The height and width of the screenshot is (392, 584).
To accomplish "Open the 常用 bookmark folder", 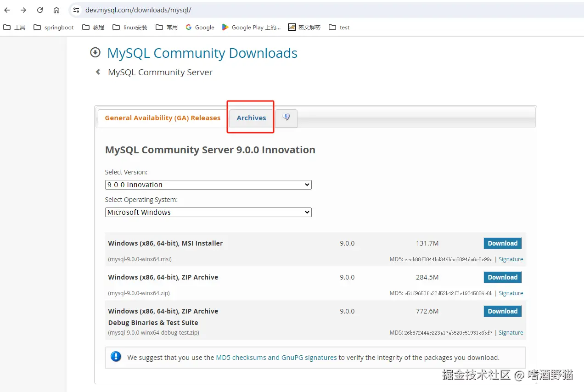I will (167, 28).
